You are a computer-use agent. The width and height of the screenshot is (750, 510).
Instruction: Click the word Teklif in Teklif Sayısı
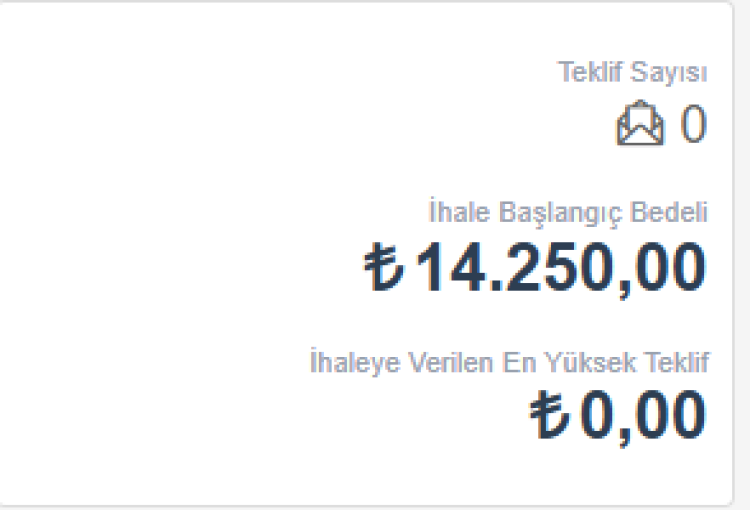[x=589, y=73]
